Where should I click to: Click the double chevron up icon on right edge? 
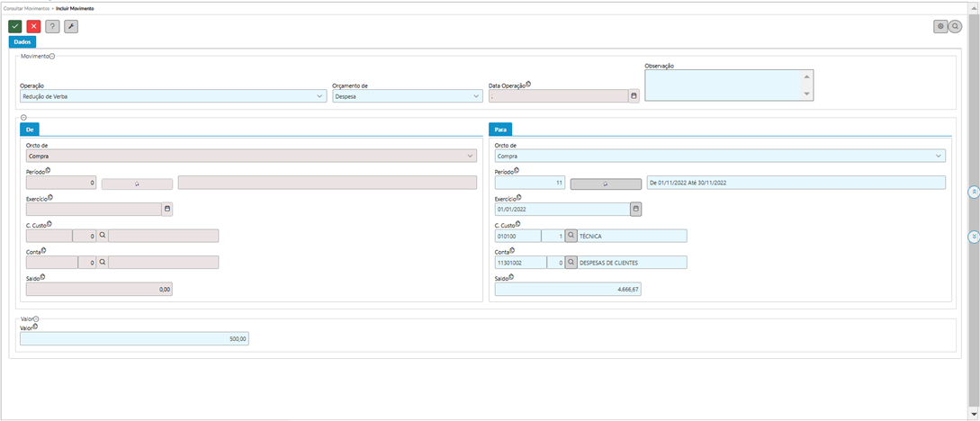tap(973, 192)
